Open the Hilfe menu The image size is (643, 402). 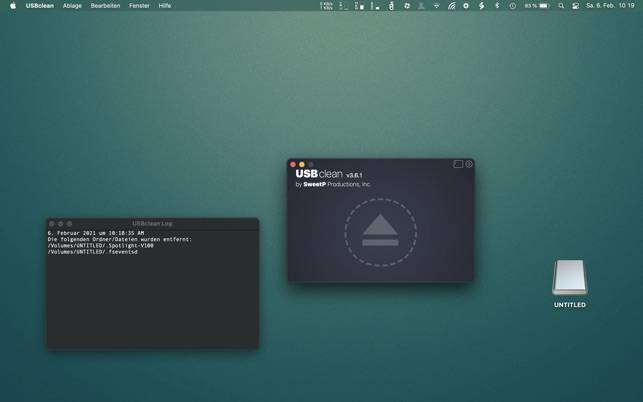point(165,6)
